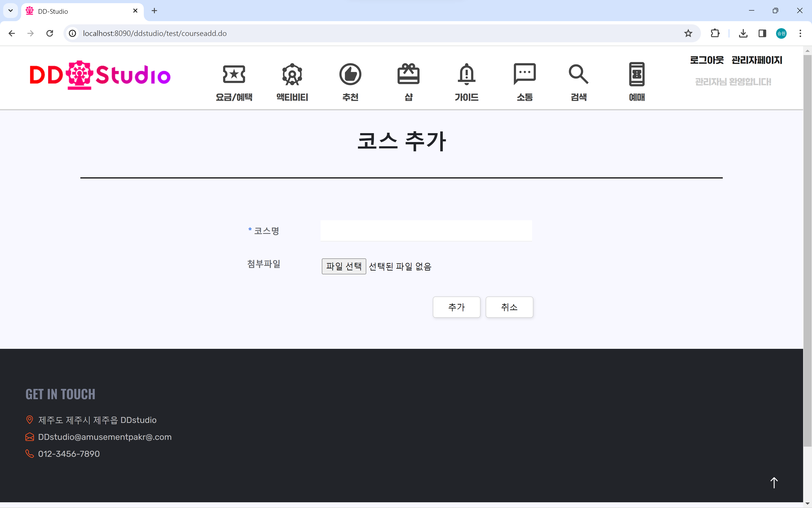Click the DD Studio logo
Screen dimensions: 812x508
click(x=100, y=75)
